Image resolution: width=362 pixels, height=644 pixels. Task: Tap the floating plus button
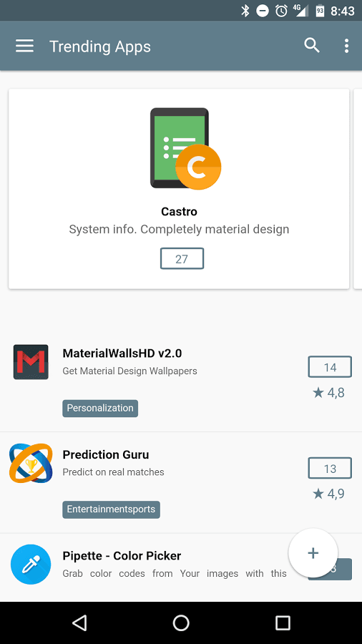point(313,553)
